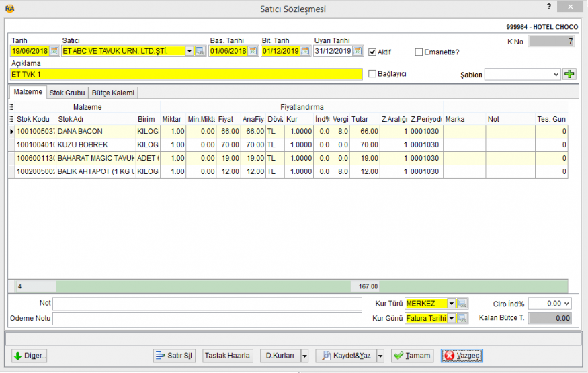Click Taslak Hazırla button

coord(227,356)
